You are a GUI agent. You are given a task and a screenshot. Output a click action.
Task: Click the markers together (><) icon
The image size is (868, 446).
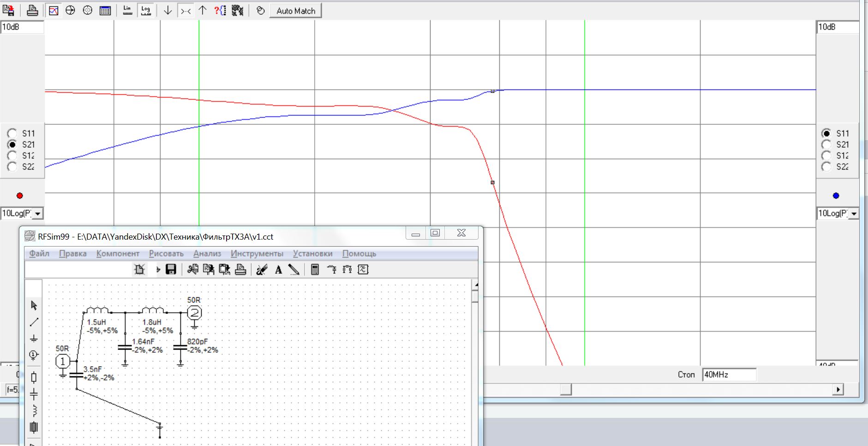coord(186,11)
